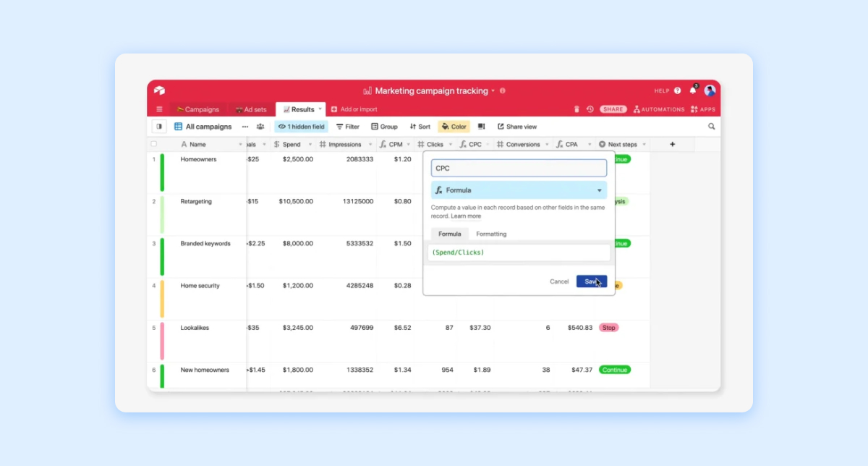Open Group options
Viewport: 868px width, 466px height.
(x=384, y=127)
